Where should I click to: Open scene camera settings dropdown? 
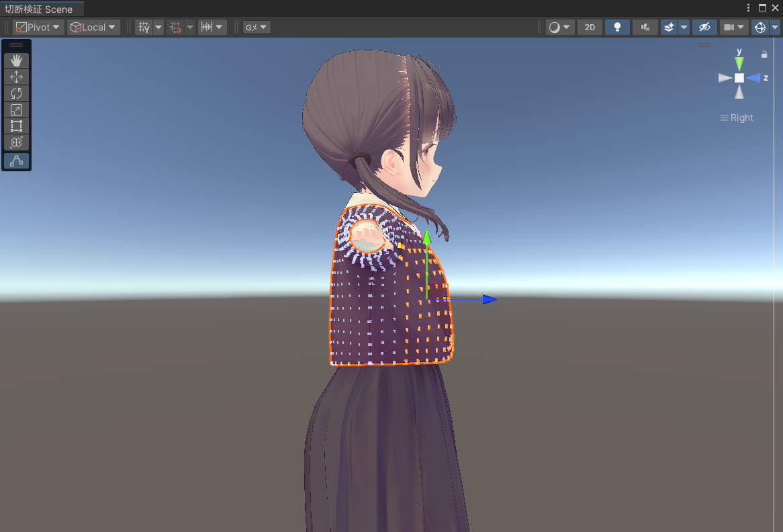pos(734,28)
